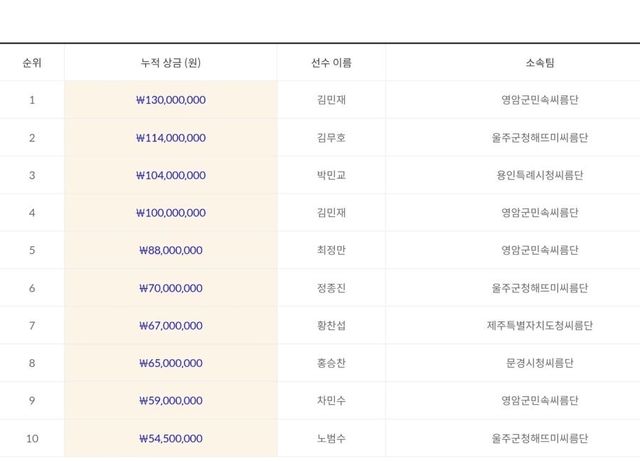This screenshot has width=640, height=461.
Task: Click the 순위 column header
Action: pos(32,63)
